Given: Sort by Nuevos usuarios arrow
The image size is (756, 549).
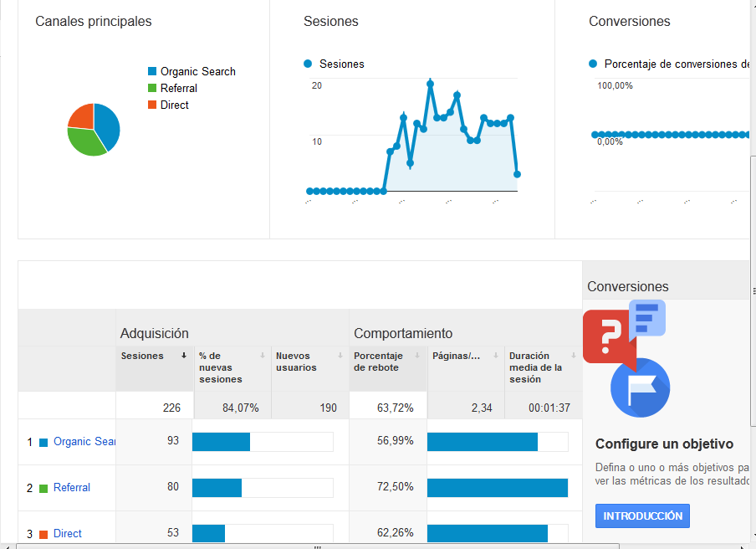Looking at the screenshot, I should [340, 356].
